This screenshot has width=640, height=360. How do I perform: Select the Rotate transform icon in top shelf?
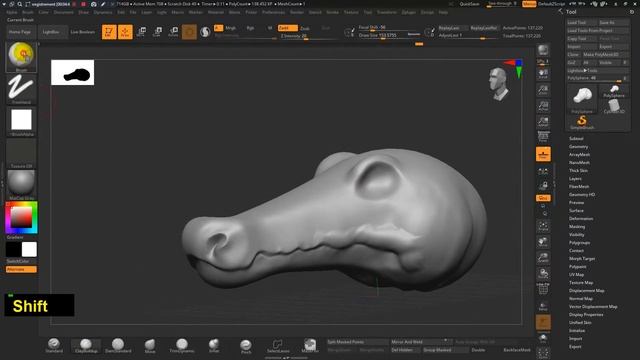173,32
